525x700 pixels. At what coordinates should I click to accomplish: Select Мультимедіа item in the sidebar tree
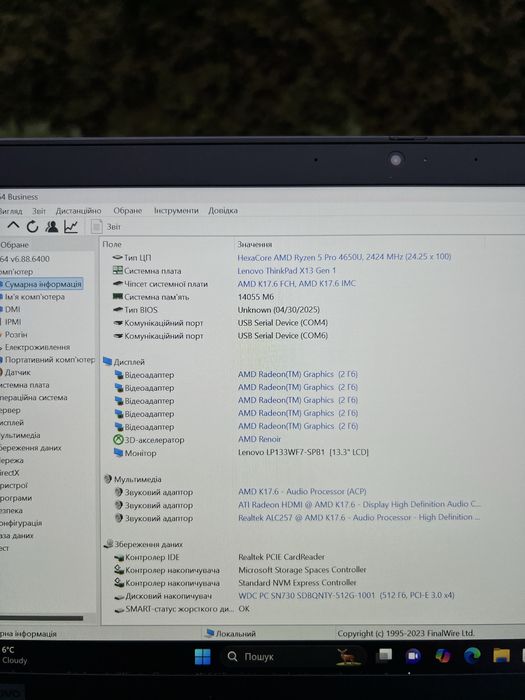[x=20, y=435]
